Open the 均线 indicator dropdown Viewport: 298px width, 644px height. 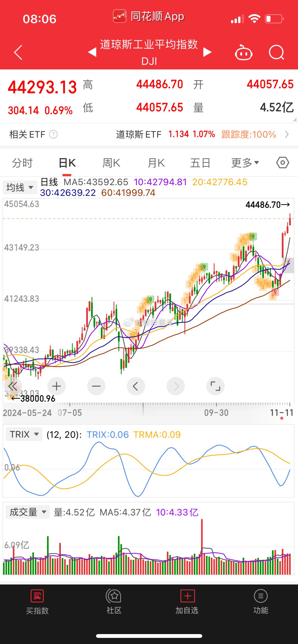(x=20, y=188)
